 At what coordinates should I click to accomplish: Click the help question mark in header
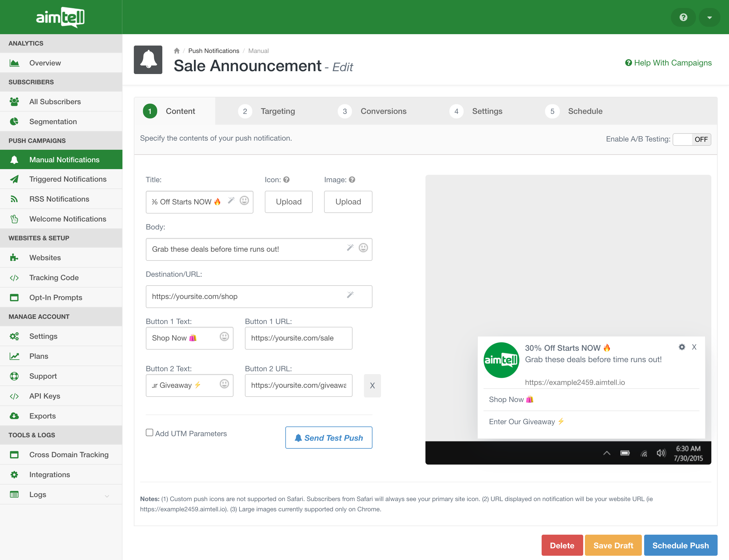point(683,17)
